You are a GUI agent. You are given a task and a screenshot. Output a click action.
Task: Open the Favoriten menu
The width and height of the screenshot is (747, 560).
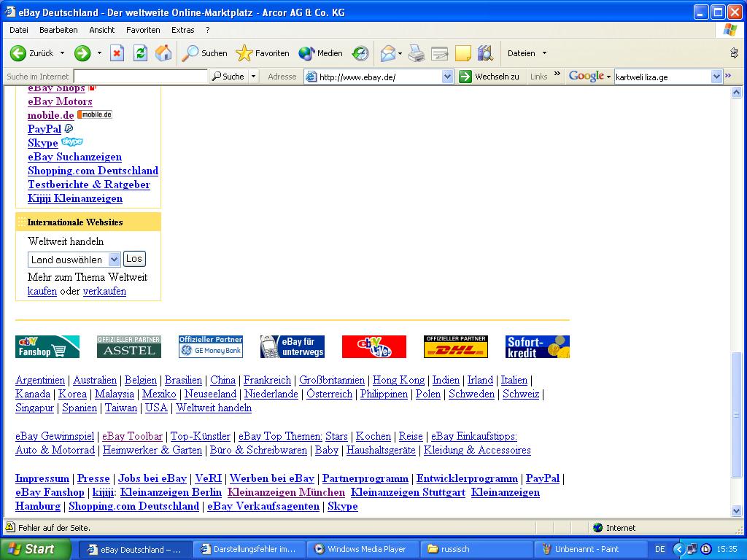(143, 30)
